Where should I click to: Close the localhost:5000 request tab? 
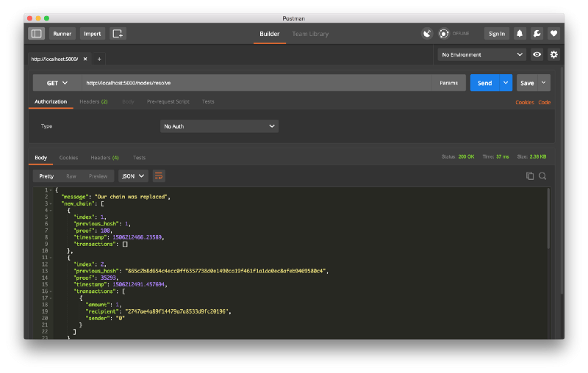pyautogui.click(x=85, y=59)
